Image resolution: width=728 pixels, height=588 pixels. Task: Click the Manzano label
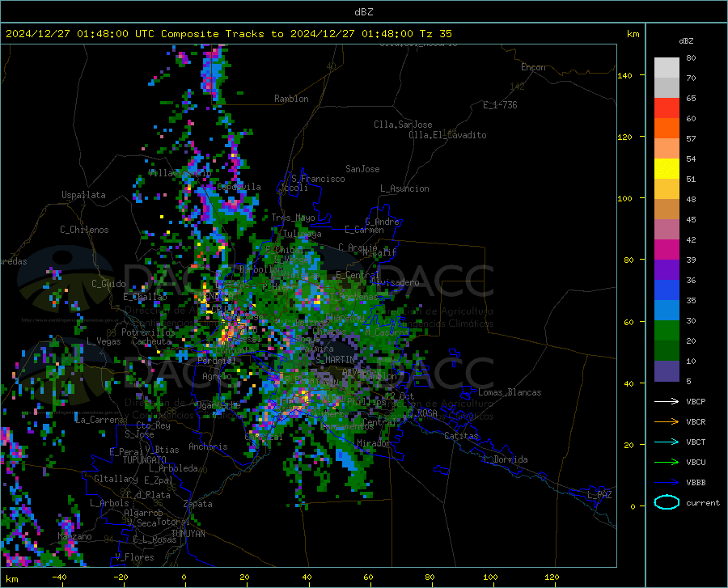click(74, 536)
